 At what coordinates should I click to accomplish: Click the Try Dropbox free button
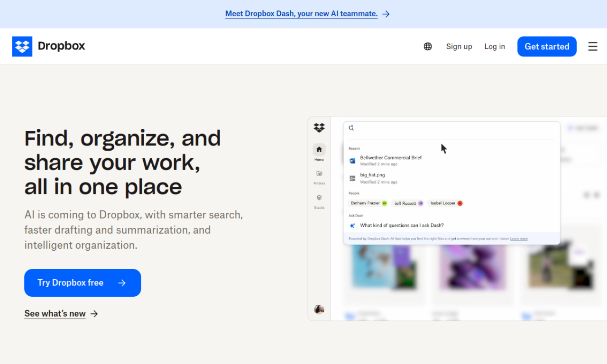(x=82, y=282)
